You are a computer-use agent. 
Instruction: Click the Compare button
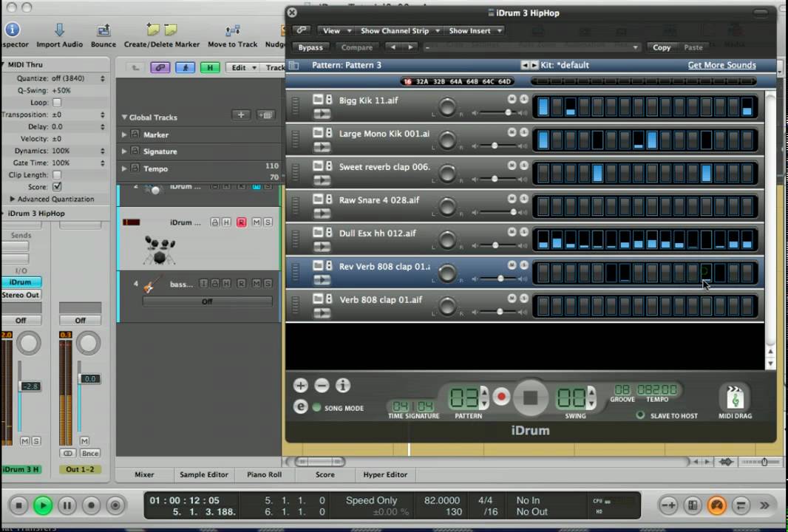(357, 47)
